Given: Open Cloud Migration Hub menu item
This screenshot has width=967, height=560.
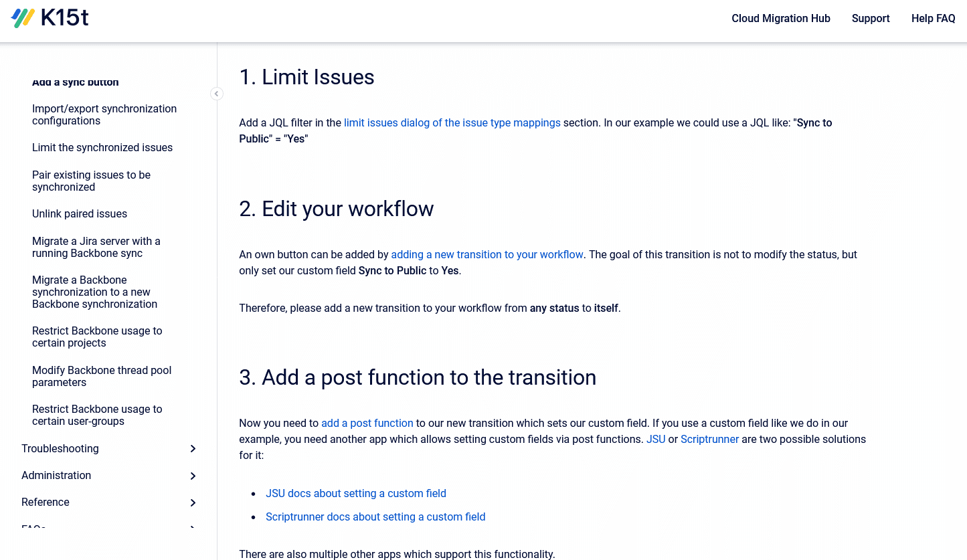Looking at the screenshot, I should [x=780, y=19].
